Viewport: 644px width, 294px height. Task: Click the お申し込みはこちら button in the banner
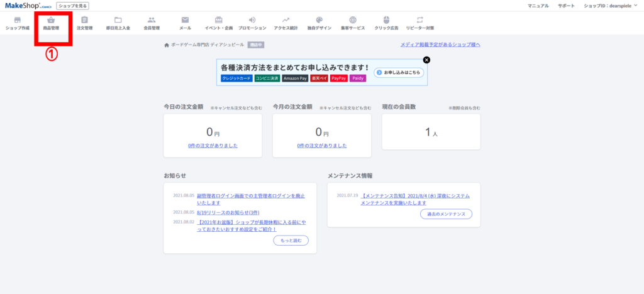(x=399, y=73)
